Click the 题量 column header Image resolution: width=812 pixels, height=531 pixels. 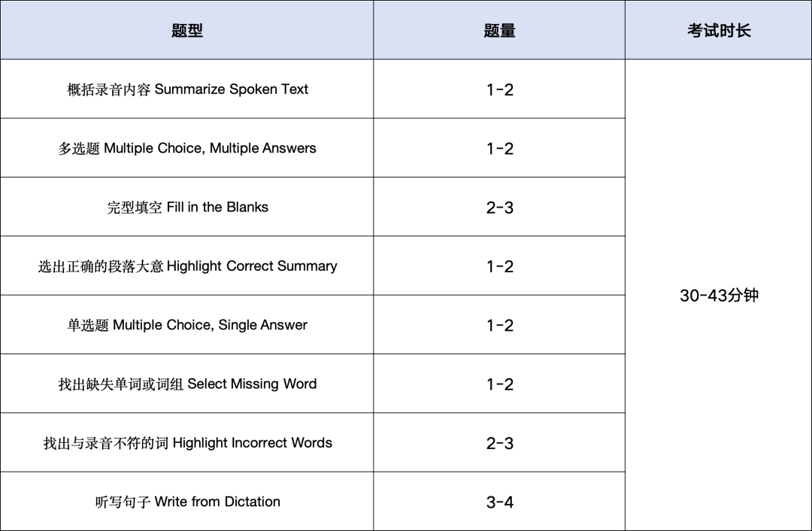499,30
